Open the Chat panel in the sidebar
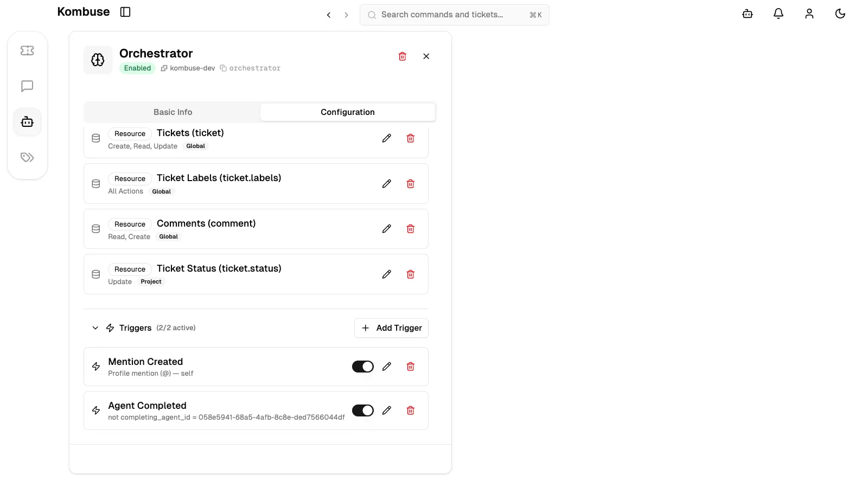This screenshot has height=488, width=868. point(27,86)
